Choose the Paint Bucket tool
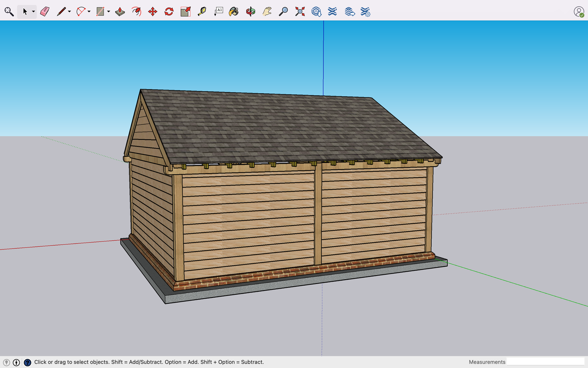This screenshot has width=588, height=368. 234,12
